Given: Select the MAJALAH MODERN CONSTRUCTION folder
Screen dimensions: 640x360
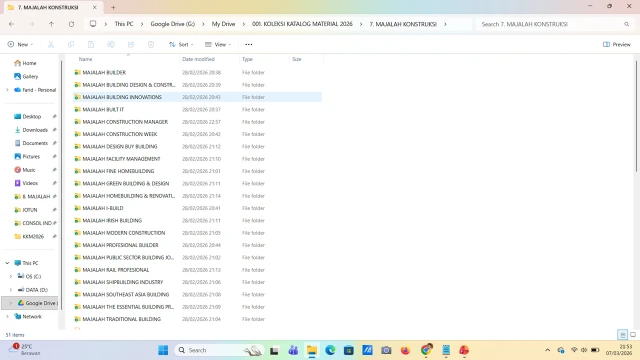Looking at the screenshot, I should [124, 233].
